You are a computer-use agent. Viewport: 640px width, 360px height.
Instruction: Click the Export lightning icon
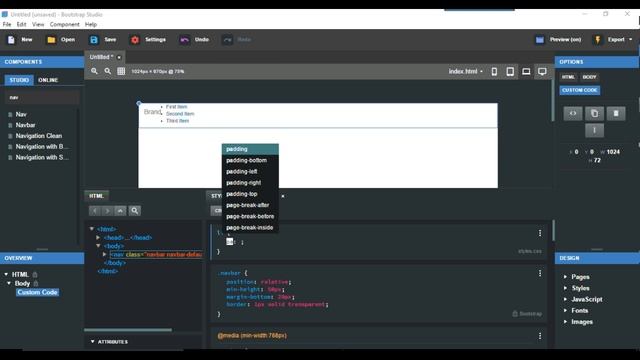[x=598, y=40]
